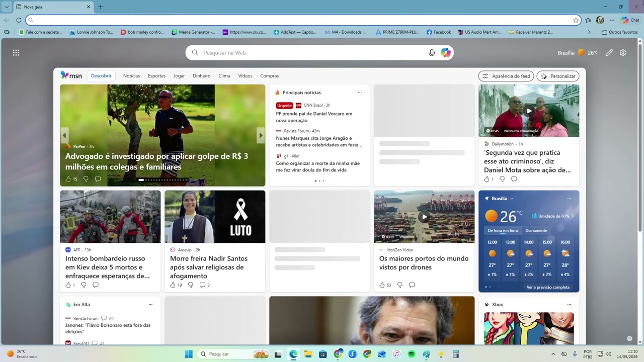The height and width of the screenshot is (362, 644).
Task: Open the Windows Start menu
Action: point(189,354)
